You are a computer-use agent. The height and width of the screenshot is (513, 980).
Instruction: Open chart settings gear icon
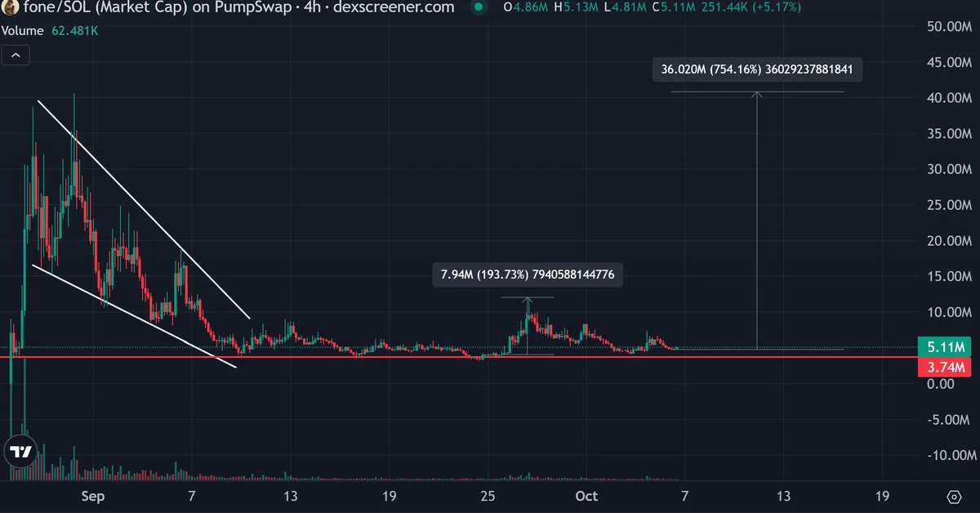953,497
